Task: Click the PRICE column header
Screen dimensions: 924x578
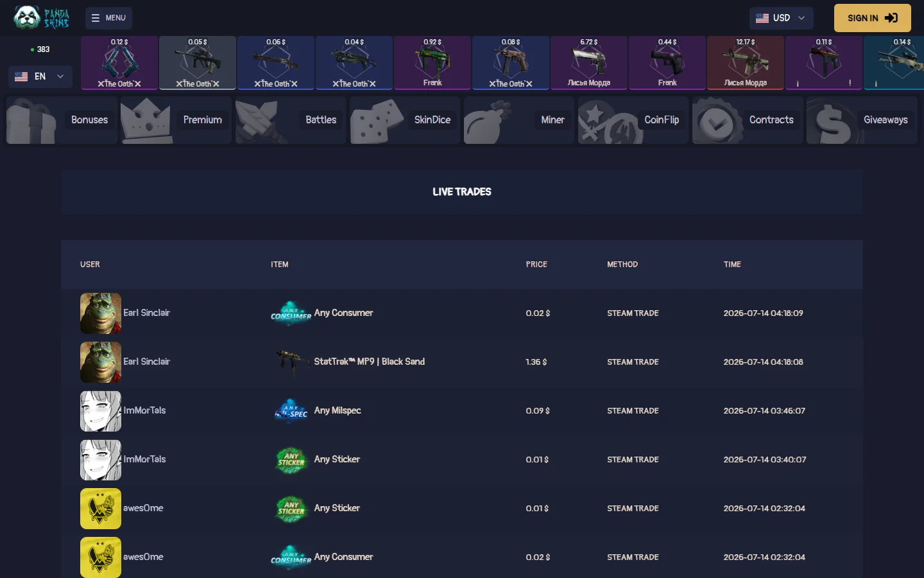Action: click(536, 265)
